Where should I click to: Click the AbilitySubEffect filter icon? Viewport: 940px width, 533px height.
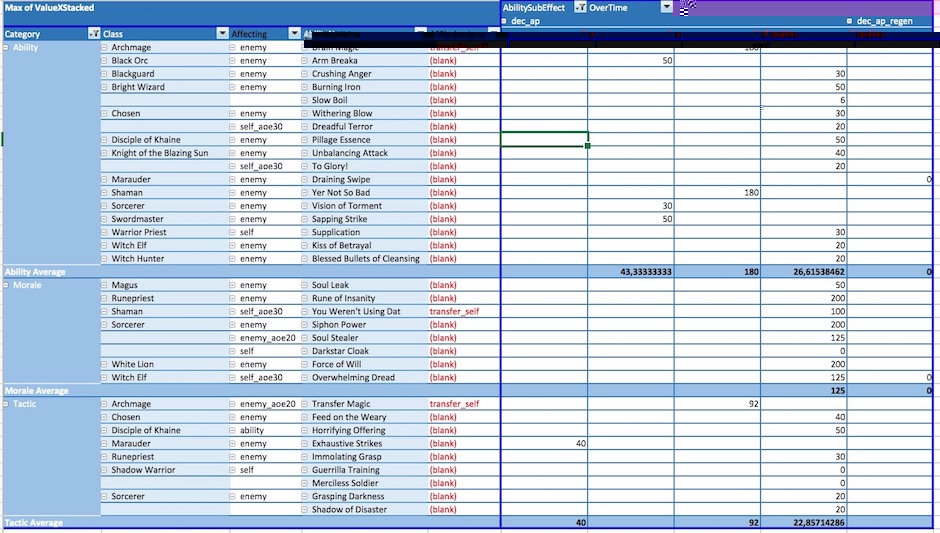click(x=580, y=7)
